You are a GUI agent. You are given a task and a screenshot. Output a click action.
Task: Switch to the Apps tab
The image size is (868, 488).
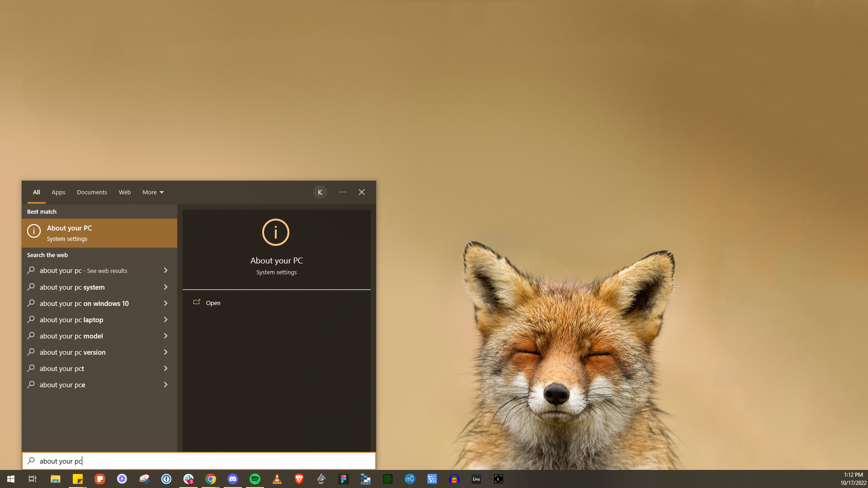pyautogui.click(x=58, y=192)
